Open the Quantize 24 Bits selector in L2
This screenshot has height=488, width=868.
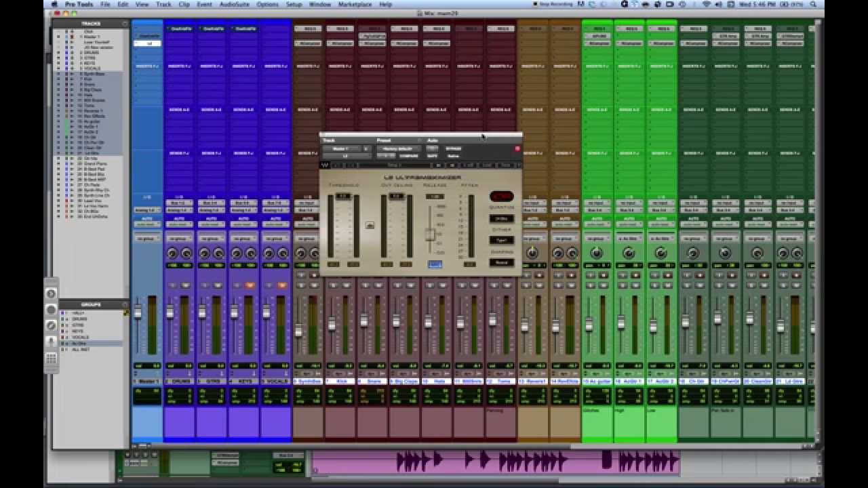501,219
